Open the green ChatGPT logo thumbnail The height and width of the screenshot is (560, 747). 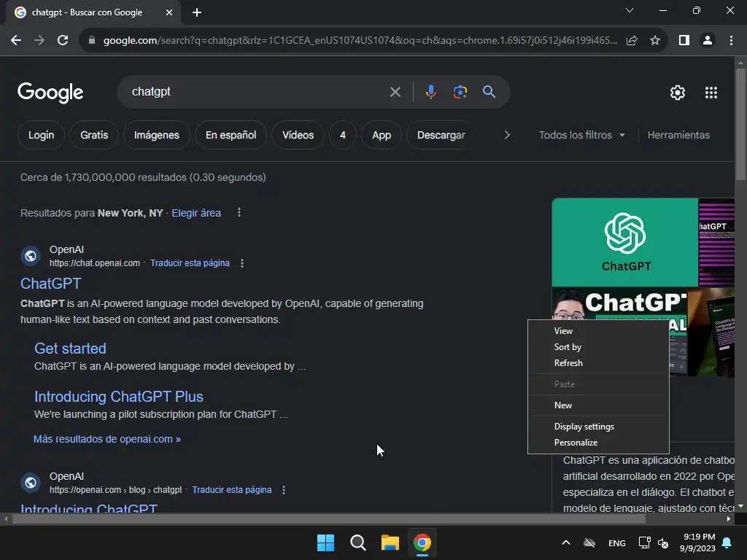tap(624, 242)
